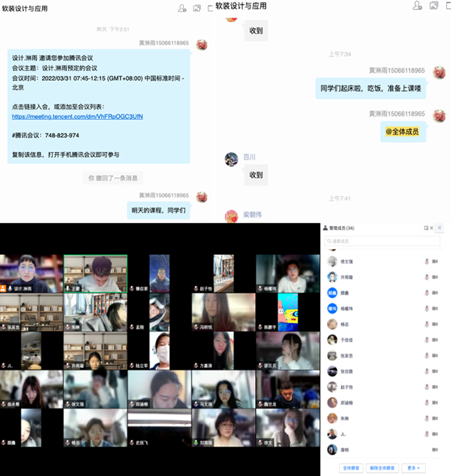
Task: Toggle camera for member 许周璇 in list
Action: pyautogui.click(x=435, y=277)
